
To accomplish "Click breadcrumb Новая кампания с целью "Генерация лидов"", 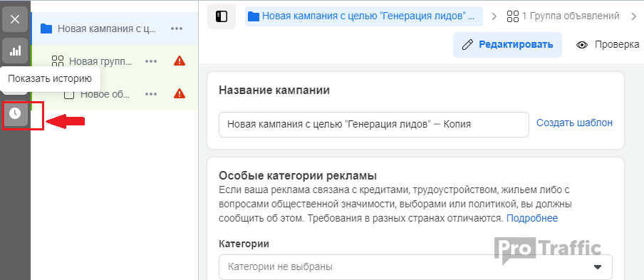I will click(364, 16).
